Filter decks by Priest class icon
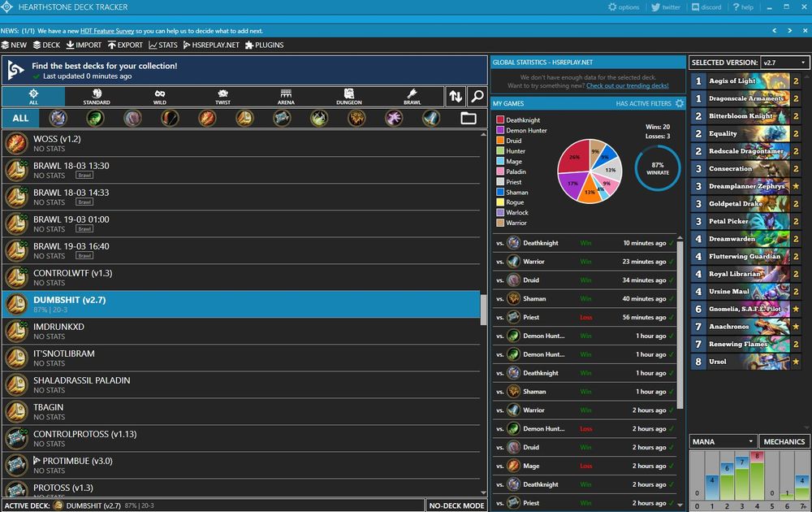812x512 pixels. point(282,118)
